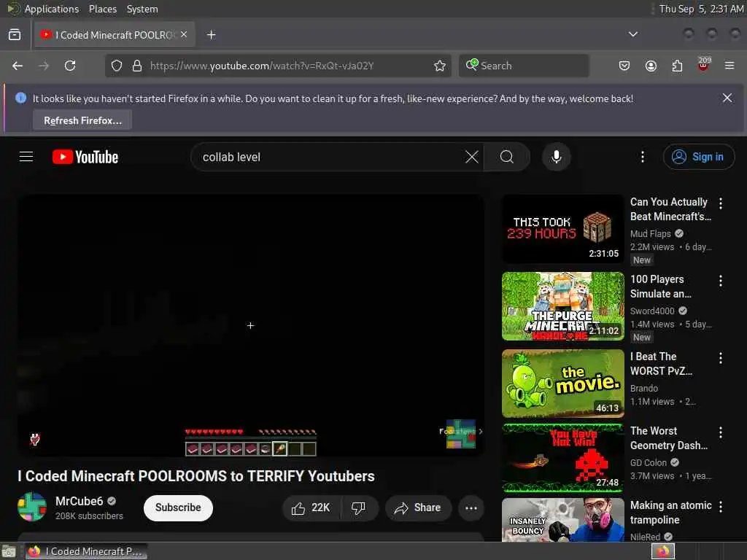Open The Worst Geometry Dash thumbnail
This screenshot has width=747, height=560.
click(x=562, y=458)
